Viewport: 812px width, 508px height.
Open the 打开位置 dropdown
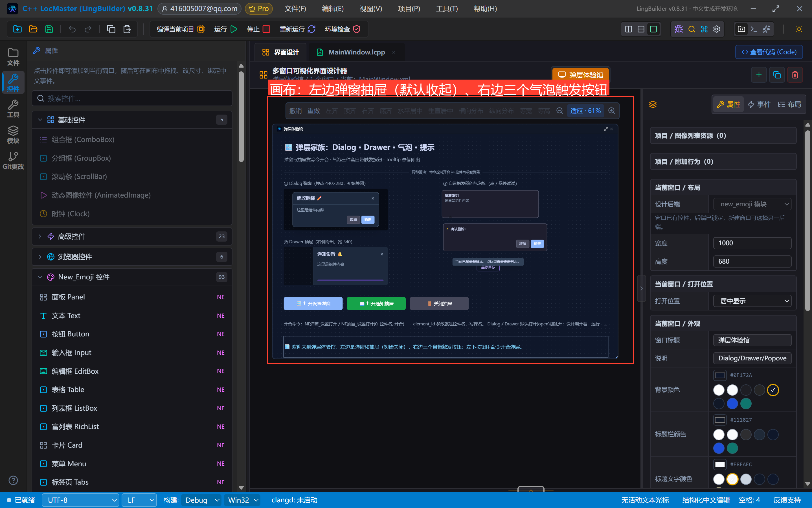(x=752, y=301)
